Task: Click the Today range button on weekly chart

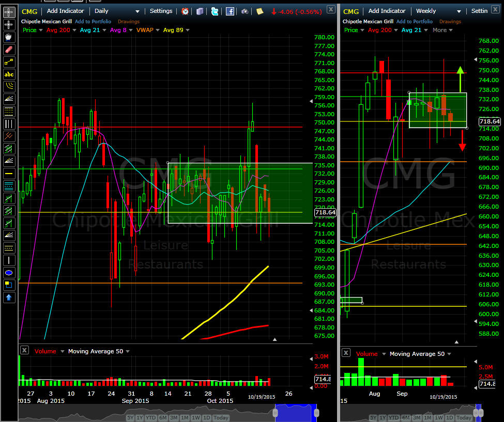Action: coord(464,417)
